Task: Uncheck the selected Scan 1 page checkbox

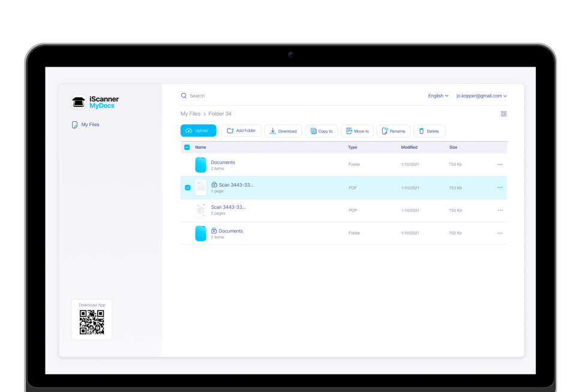Action: [x=187, y=188]
